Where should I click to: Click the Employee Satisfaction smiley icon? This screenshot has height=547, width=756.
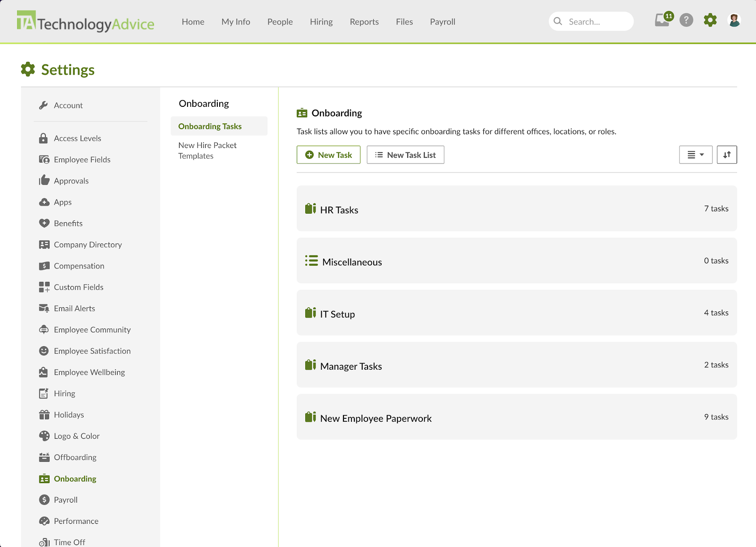(x=44, y=351)
